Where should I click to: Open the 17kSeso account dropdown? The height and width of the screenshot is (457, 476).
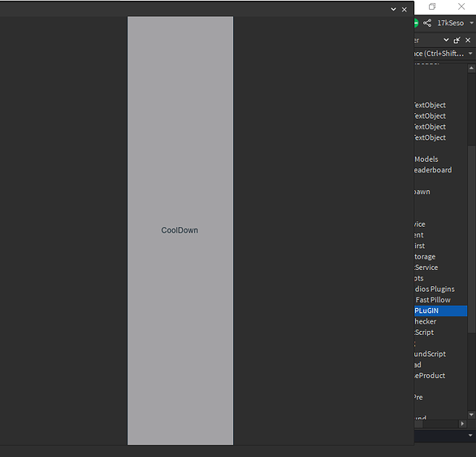(x=471, y=23)
